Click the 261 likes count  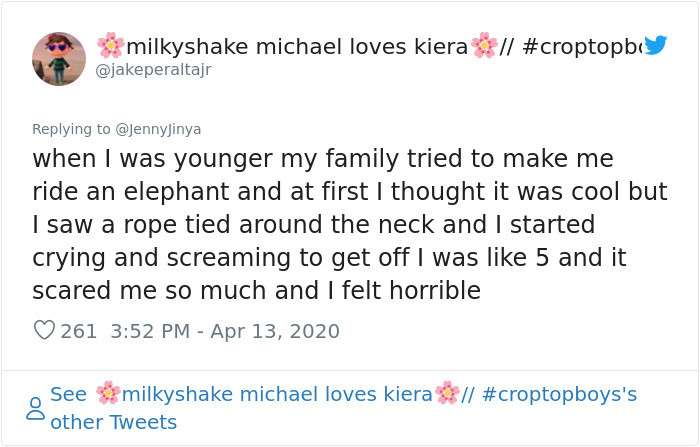click(x=79, y=331)
